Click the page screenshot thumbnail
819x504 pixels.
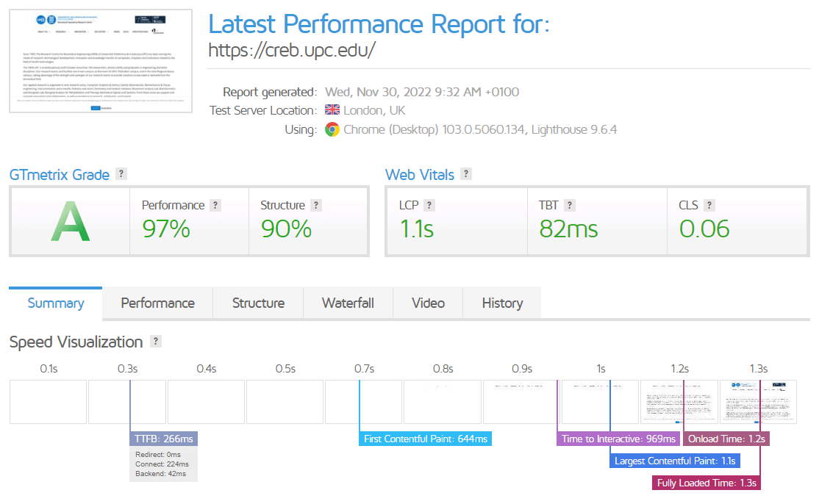pos(101,61)
